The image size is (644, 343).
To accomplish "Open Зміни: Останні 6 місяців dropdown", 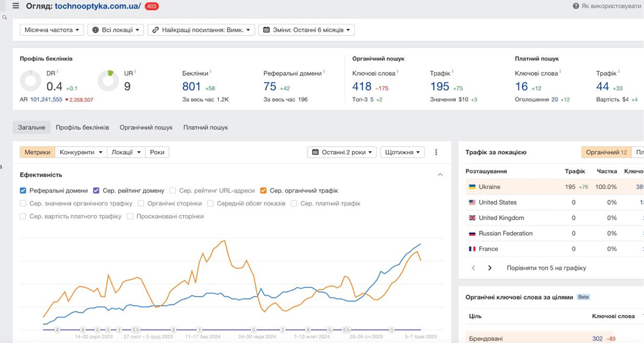I will 307,30.
